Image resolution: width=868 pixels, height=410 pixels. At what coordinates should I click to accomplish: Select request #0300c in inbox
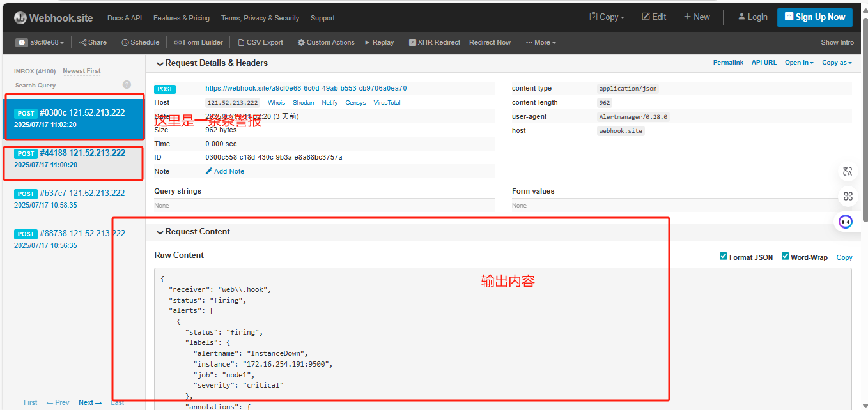[74, 118]
